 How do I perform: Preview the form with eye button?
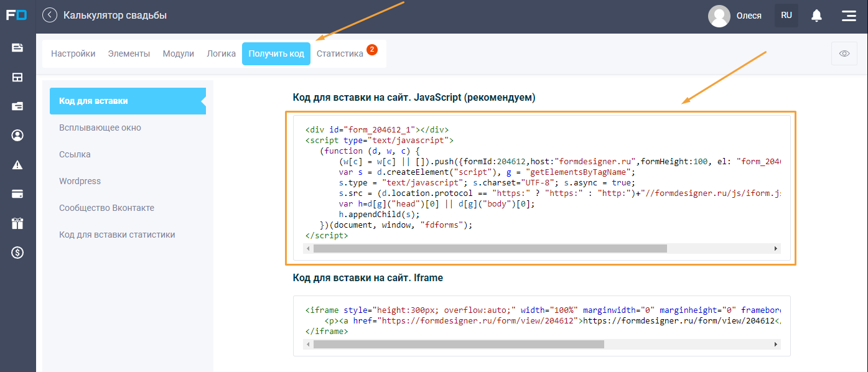(844, 53)
